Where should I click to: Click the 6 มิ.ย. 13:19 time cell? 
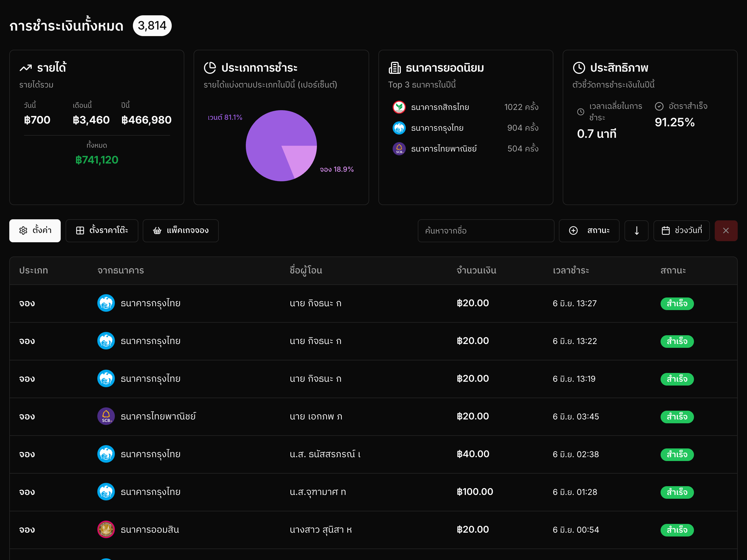[x=574, y=379]
